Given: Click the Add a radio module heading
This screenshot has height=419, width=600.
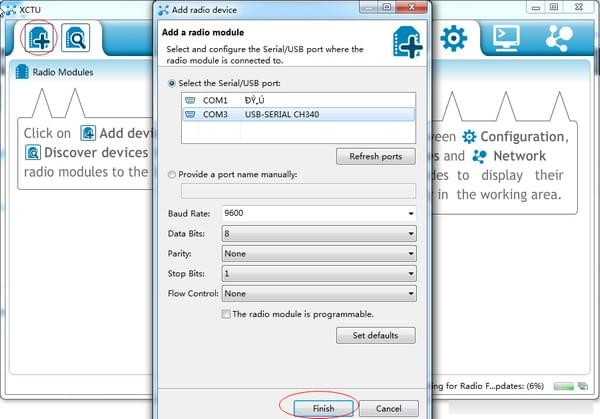Looking at the screenshot, I should tap(203, 33).
